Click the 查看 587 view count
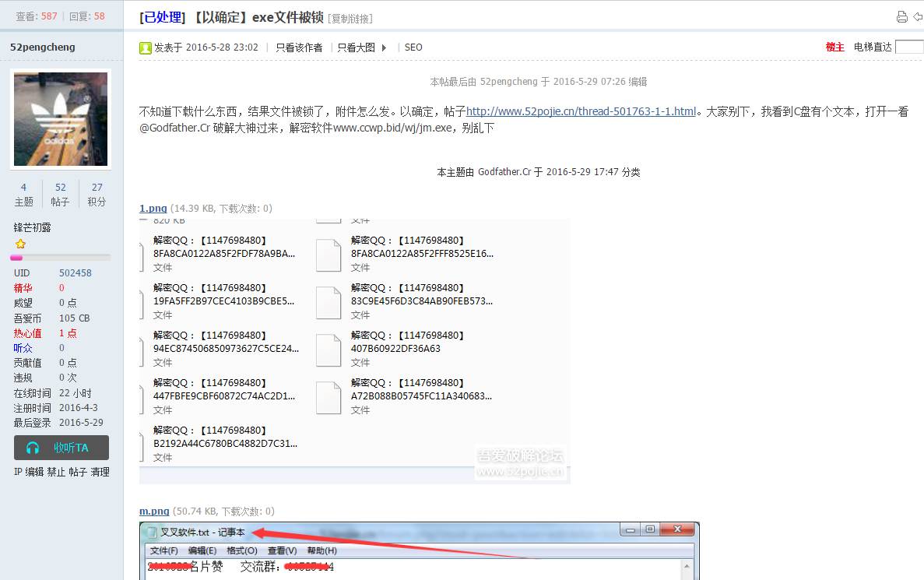The image size is (924, 580). (x=37, y=16)
